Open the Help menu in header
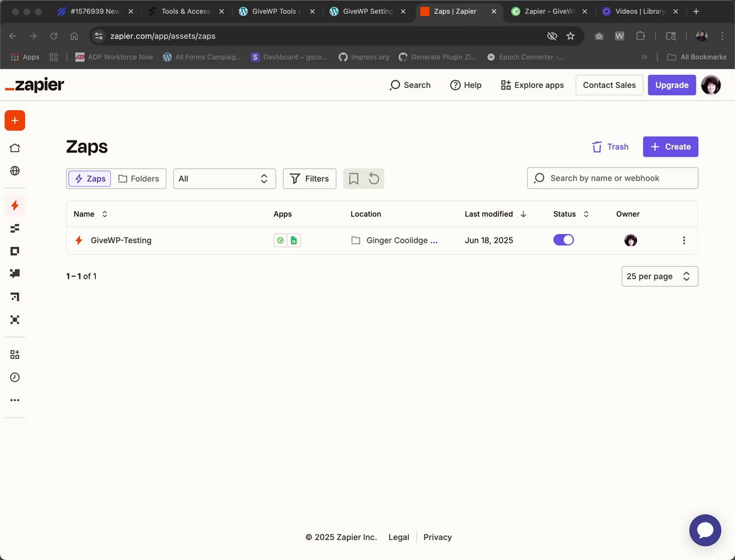735x560 pixels. tap(466, 85)
